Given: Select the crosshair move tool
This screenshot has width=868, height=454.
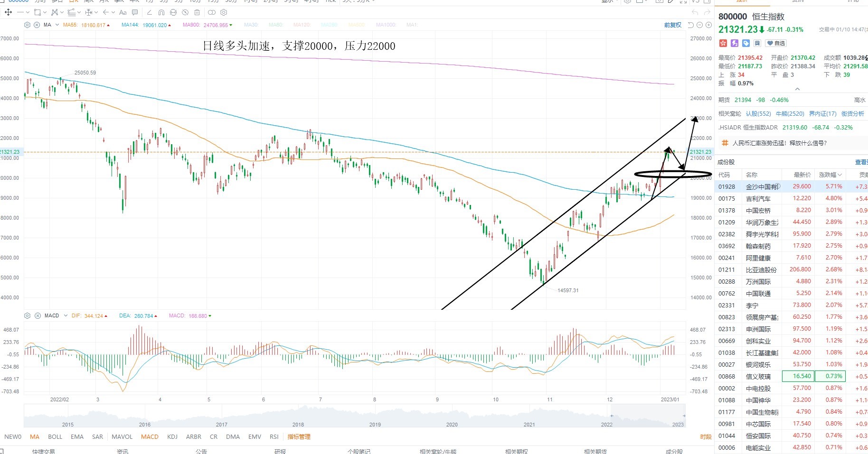Looking at the screenshot, I should tap(8, 12).
